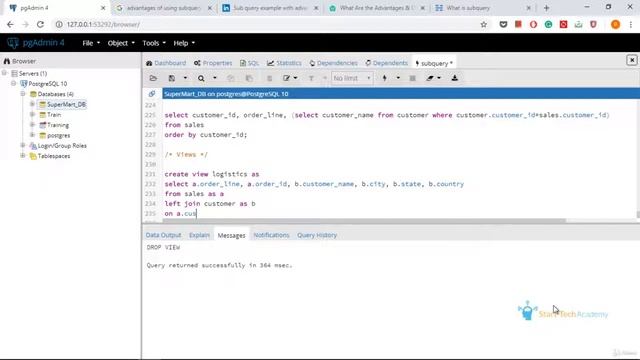Switch to the Dependencies tab
640x360 pixels.
tap(333, 63)
